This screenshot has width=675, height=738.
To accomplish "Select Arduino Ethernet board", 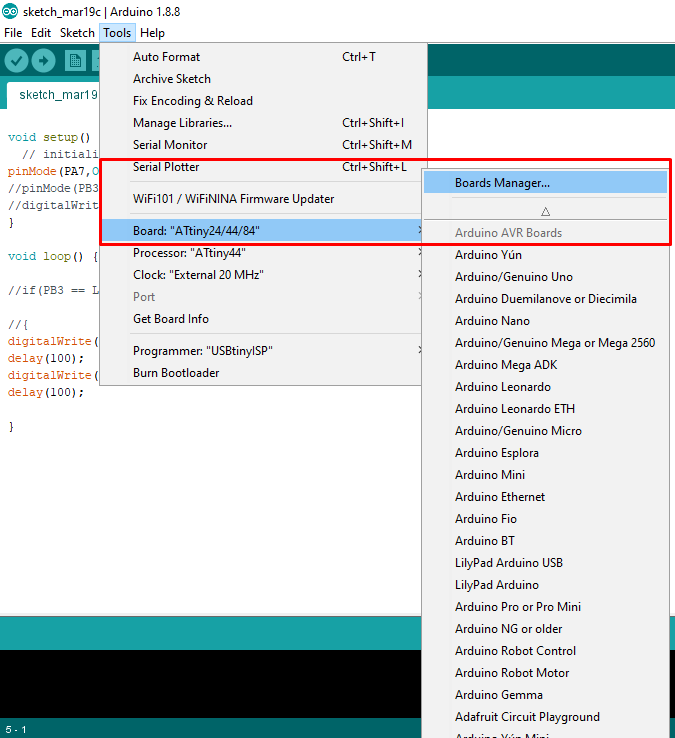I will click(x=546, y=497).
